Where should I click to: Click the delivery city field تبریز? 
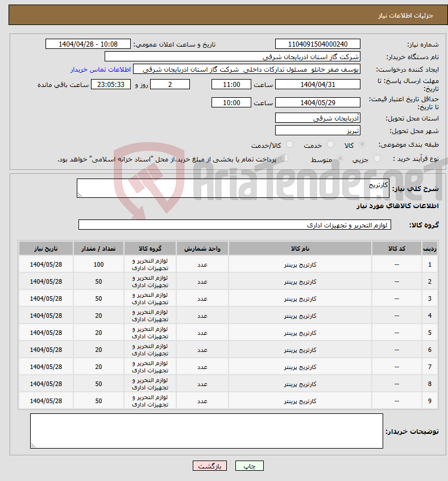click(318, 131)
